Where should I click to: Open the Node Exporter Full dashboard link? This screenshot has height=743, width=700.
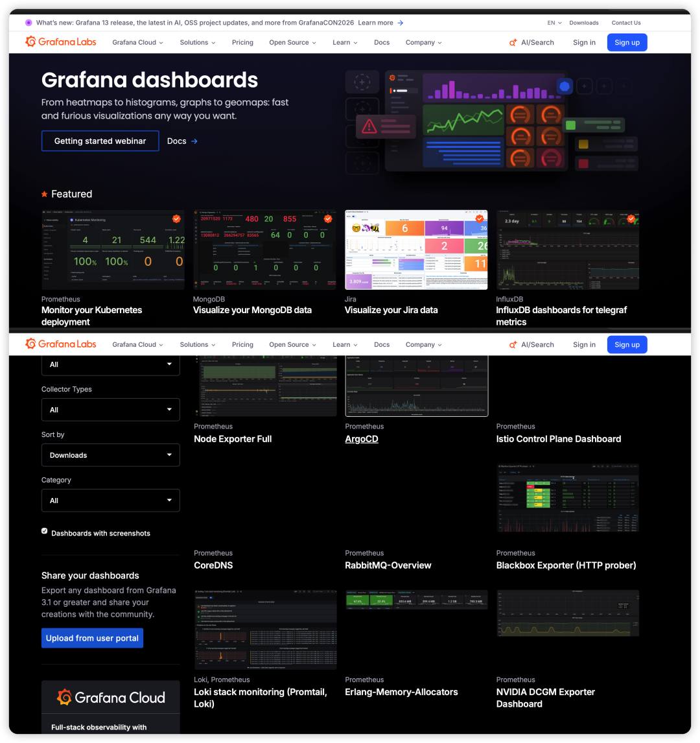(233, 439)
